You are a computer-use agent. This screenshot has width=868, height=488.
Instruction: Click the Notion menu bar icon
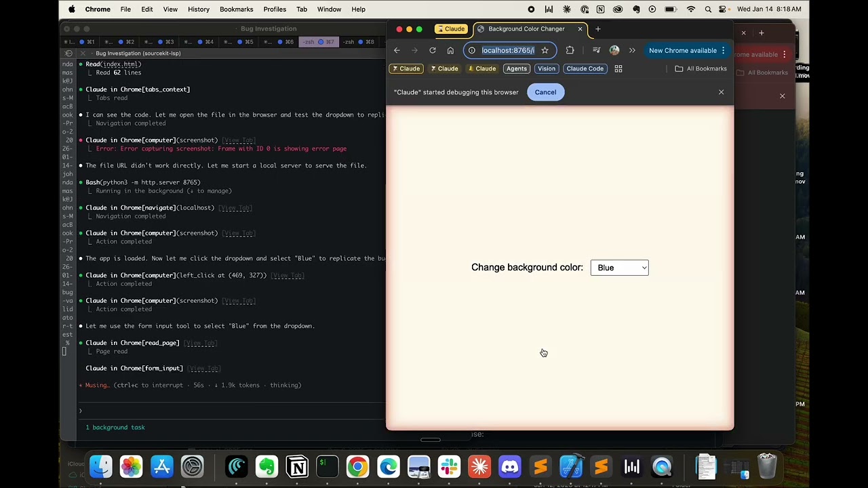coord(600,9)
